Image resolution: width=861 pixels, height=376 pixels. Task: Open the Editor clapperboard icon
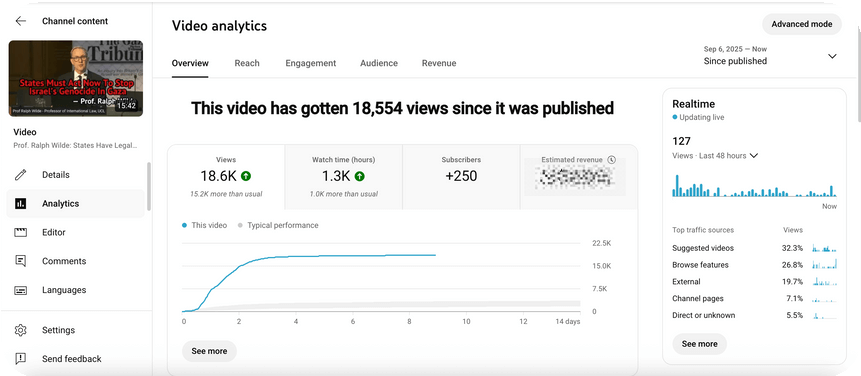coord(20,232)
